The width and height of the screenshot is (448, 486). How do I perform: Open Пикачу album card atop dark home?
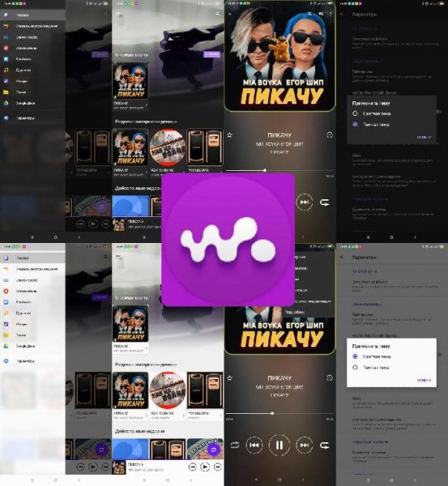(x=130, y=86)
